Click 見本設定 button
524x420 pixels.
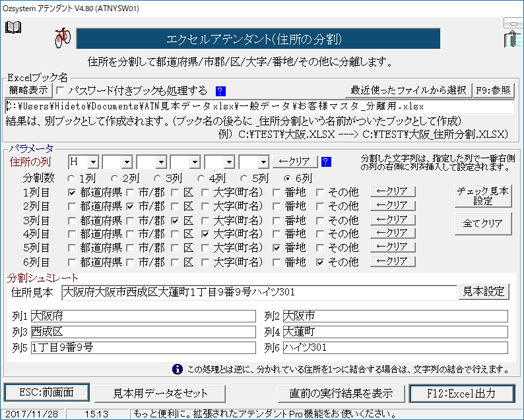pos(484,292)
